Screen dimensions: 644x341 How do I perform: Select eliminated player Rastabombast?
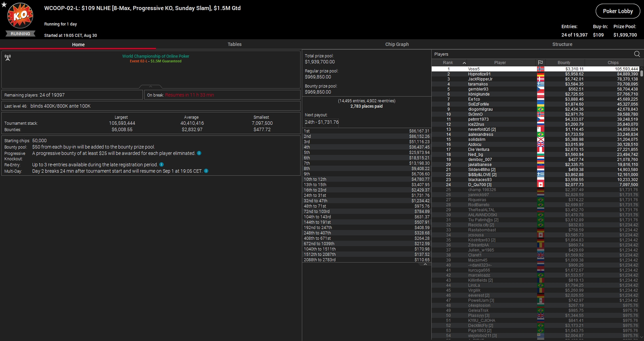tap(535, 230)
